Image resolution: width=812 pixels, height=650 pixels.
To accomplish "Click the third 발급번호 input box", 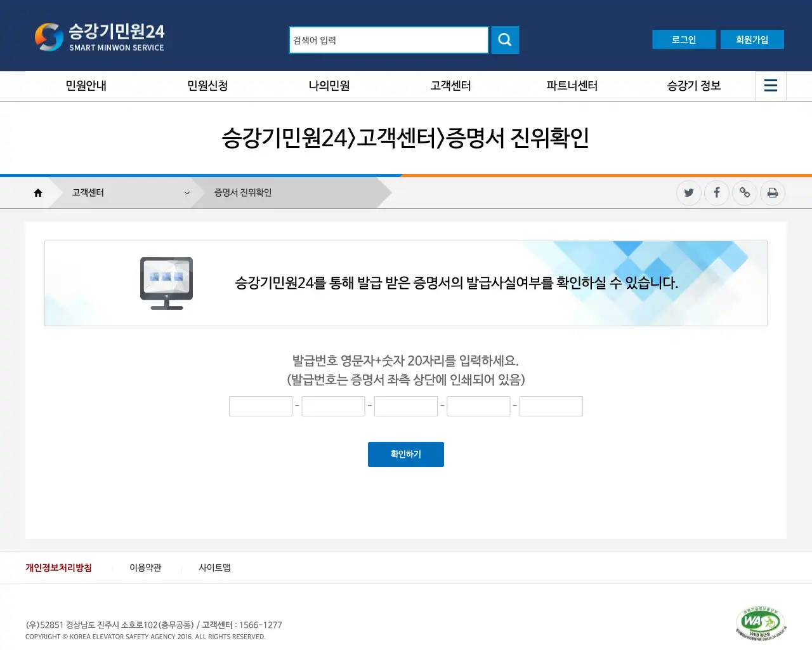I will (x=406, y=406).
